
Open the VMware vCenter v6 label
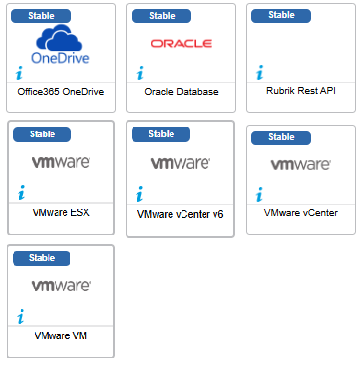(x=180, y=214)
